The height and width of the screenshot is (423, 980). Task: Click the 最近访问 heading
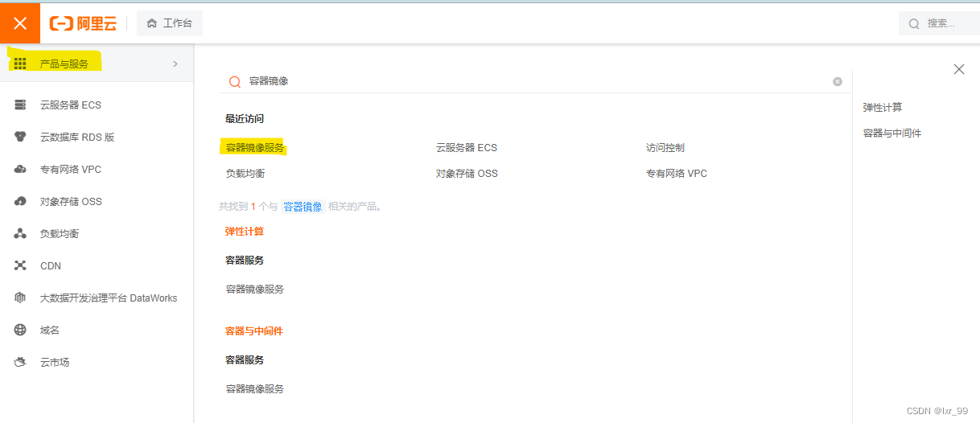pyautogui.click(x=245, y=118)
